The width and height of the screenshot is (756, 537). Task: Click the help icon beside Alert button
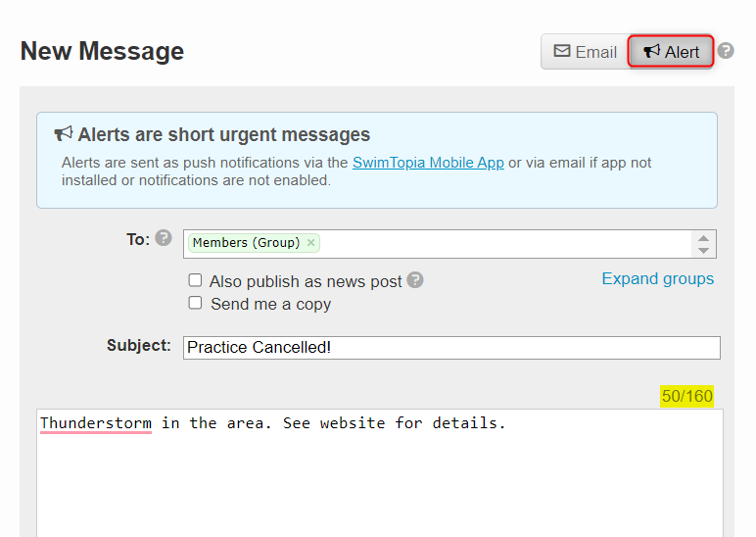tap(725, 51)
